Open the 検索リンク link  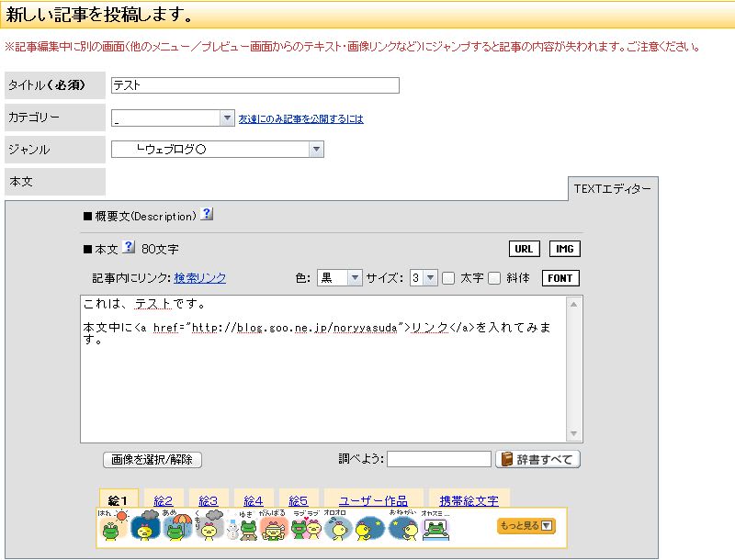(x=199, y=278)
